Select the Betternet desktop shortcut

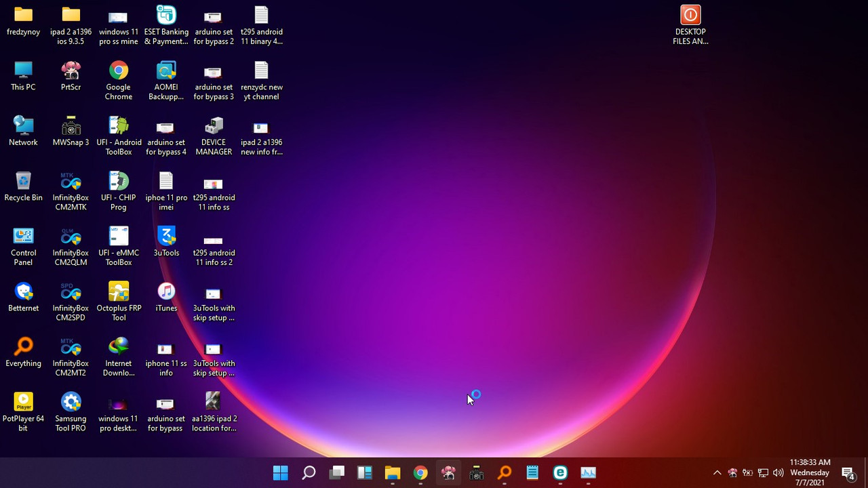(x=23, y=298)
